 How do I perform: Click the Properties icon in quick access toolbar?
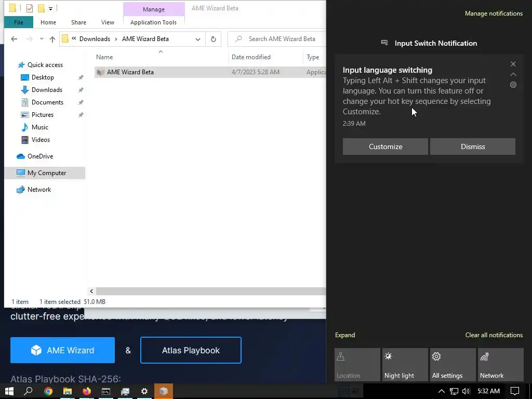pos(30,8)
